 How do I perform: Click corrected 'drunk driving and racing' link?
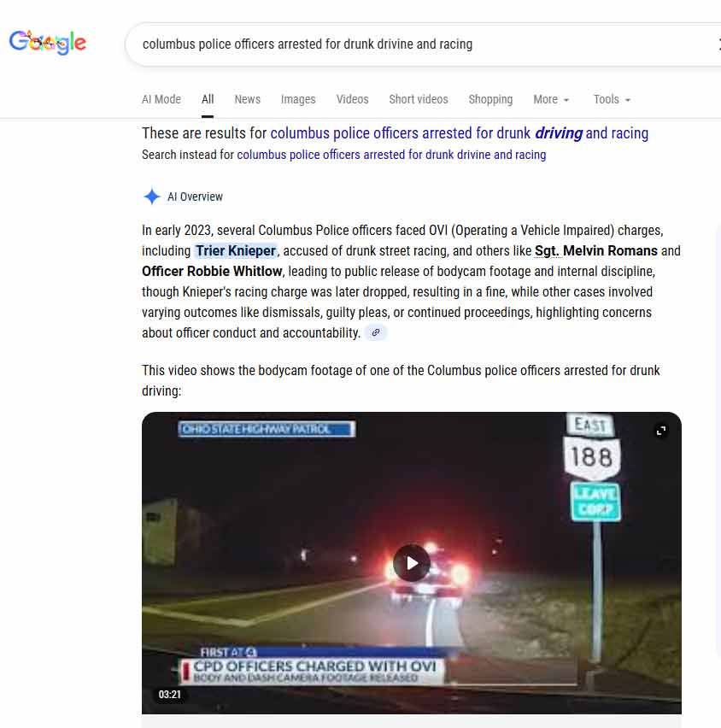(x=459, y=133)
